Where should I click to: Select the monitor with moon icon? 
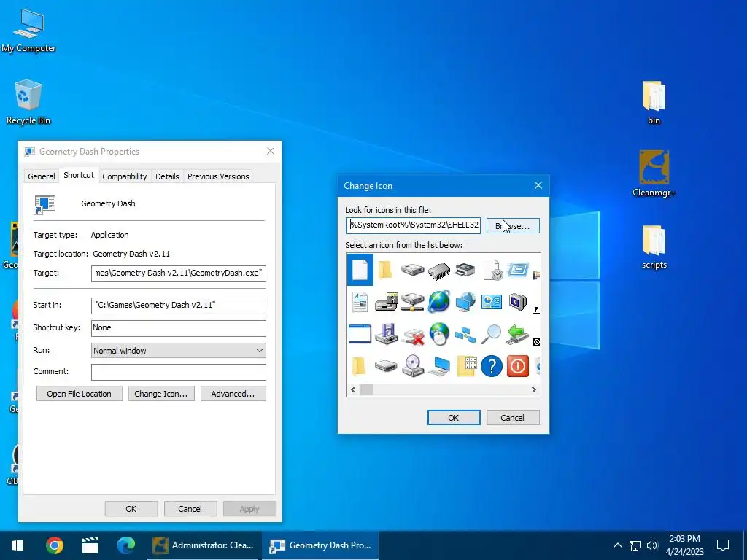tap(517, 302)
